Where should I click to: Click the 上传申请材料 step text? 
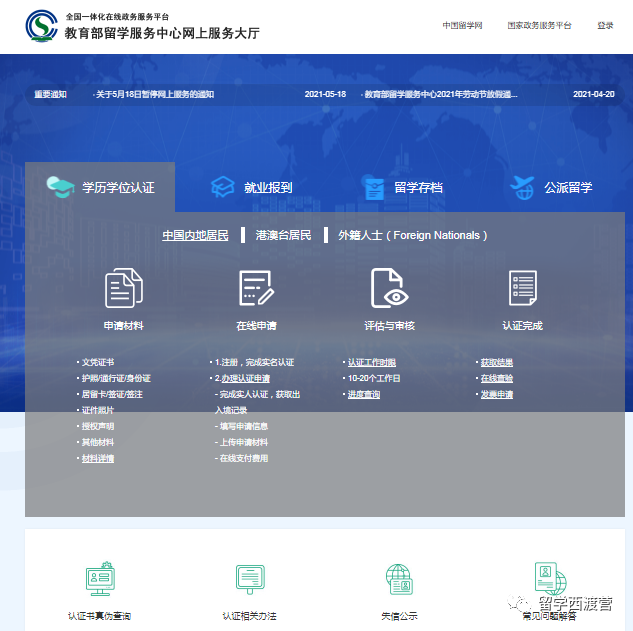[x=244, y=442]
